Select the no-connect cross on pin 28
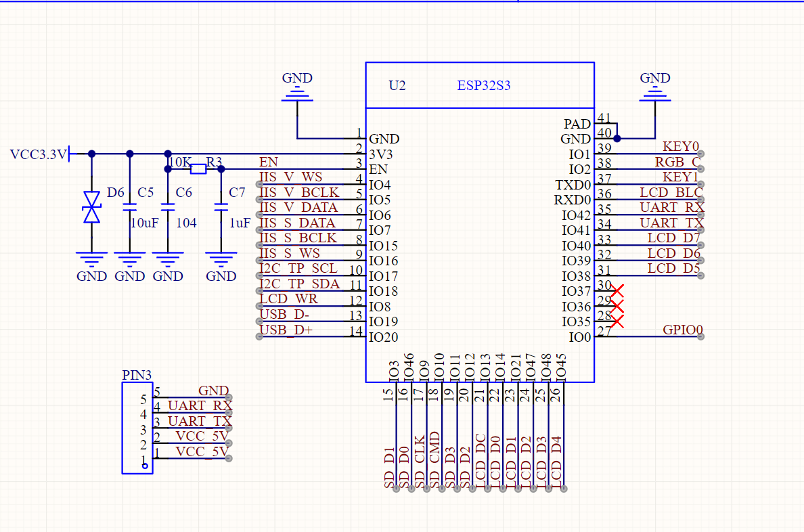 617,322
